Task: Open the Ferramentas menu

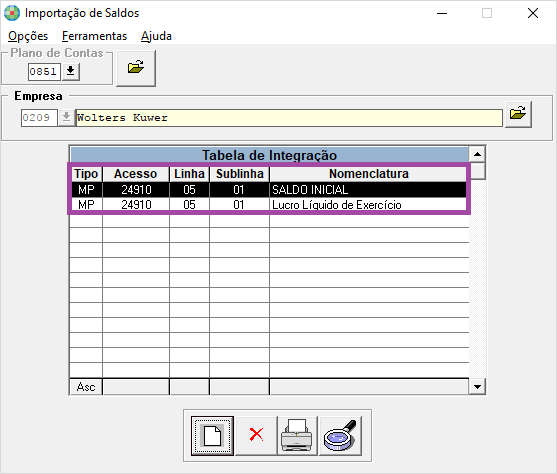Action: [94, 36]
